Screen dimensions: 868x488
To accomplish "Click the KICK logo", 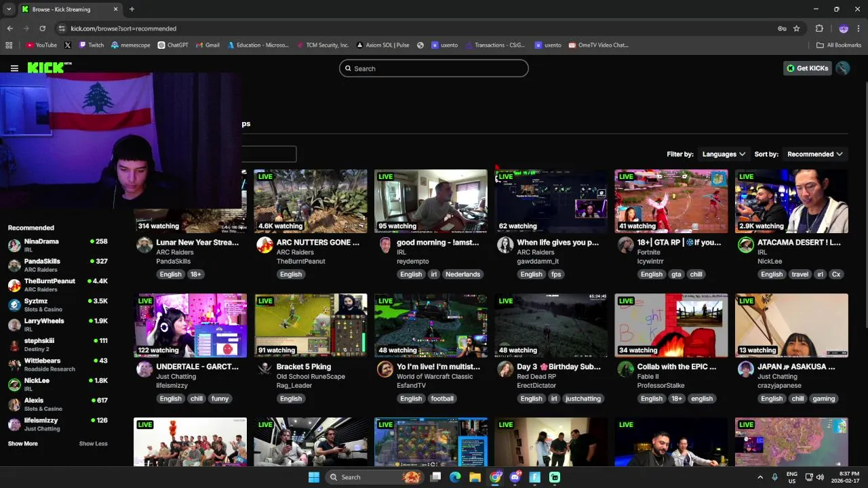I will point(49,68).
